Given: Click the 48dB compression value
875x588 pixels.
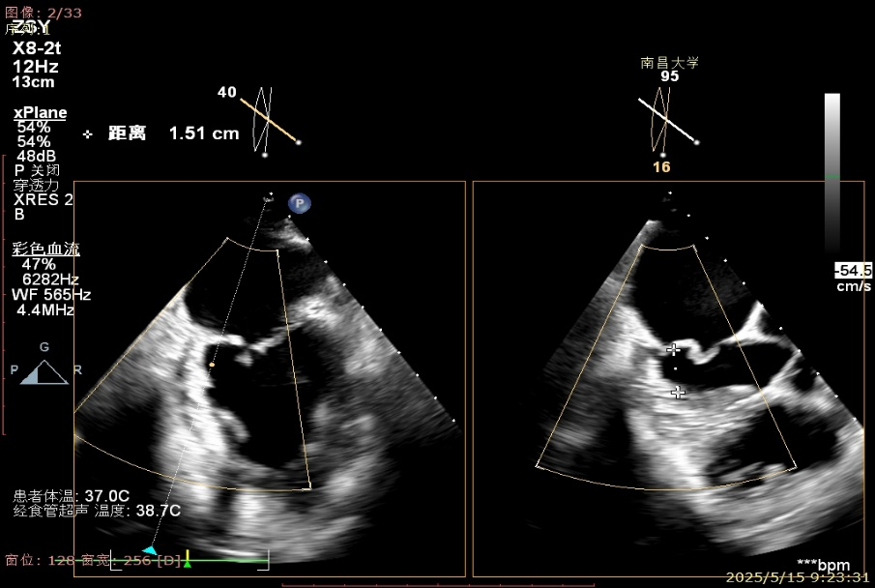Looking at the screenshot, I should click(x=37, y=157).
